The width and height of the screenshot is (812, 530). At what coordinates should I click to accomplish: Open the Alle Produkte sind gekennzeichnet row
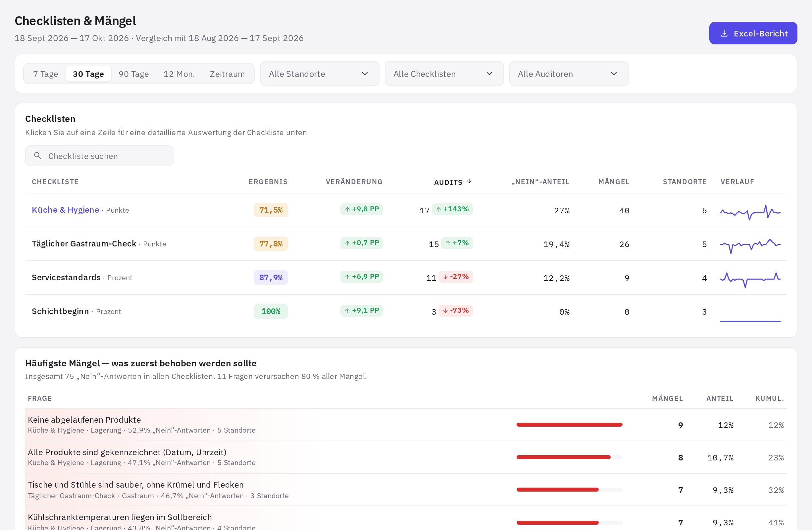[x=406, y=457]
